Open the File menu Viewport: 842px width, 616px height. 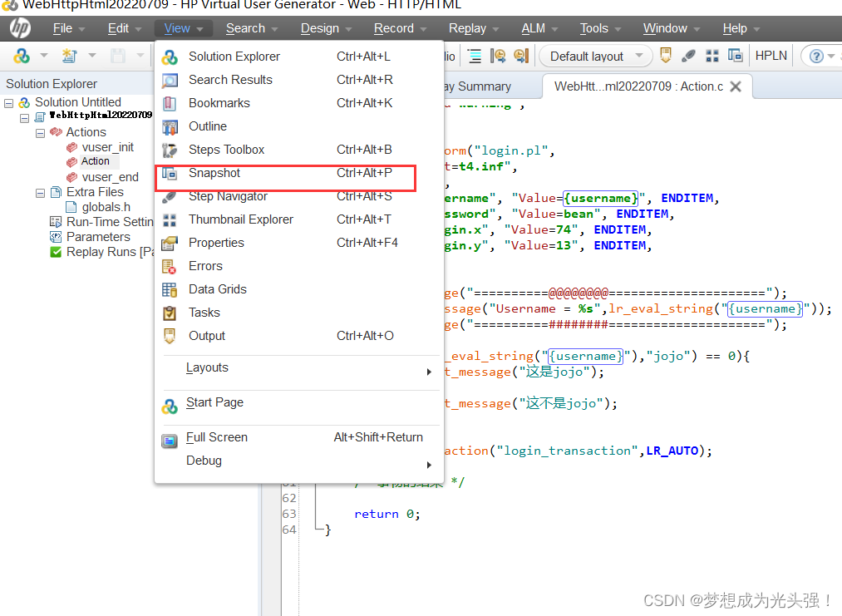pyautogui.click(x=69, y=28)
